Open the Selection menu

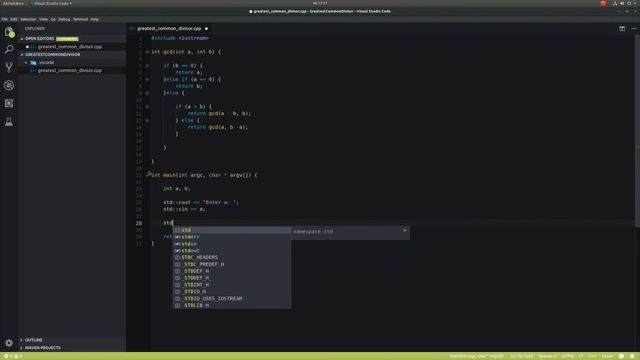tap(28, 19)
